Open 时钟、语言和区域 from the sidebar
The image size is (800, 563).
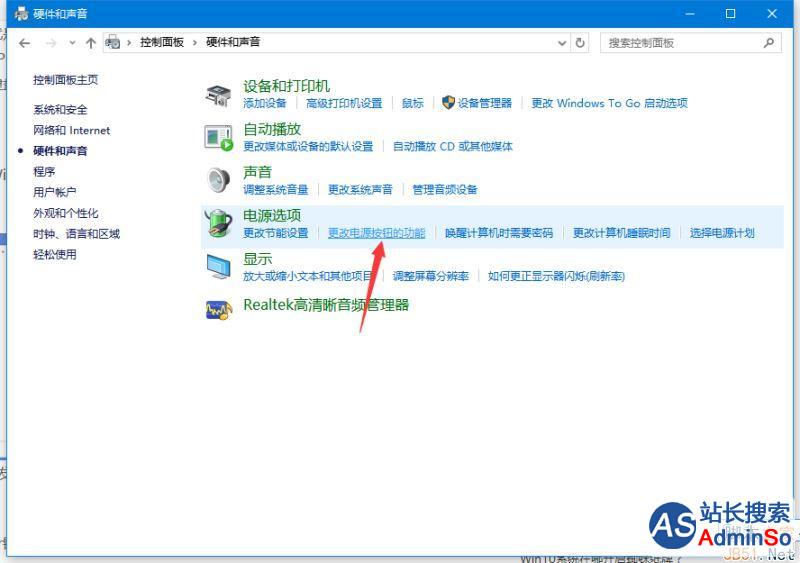click(77, 234)
